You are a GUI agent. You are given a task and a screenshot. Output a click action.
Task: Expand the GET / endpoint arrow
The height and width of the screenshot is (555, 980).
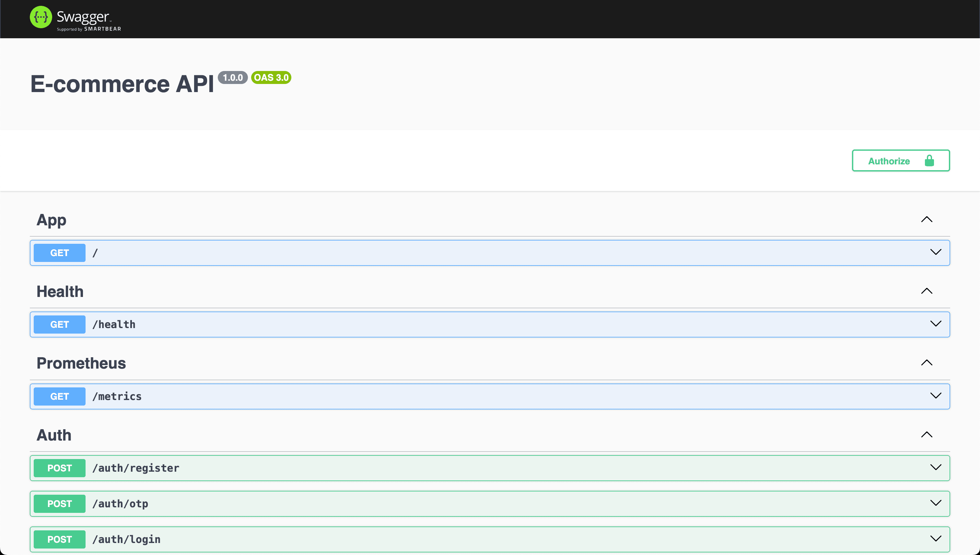[x=935, y=252]
